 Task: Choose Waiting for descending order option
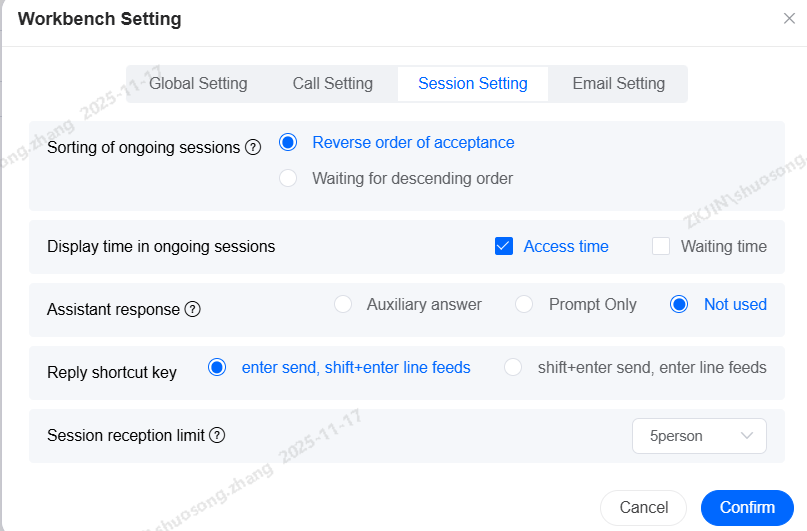pos(288,178)
